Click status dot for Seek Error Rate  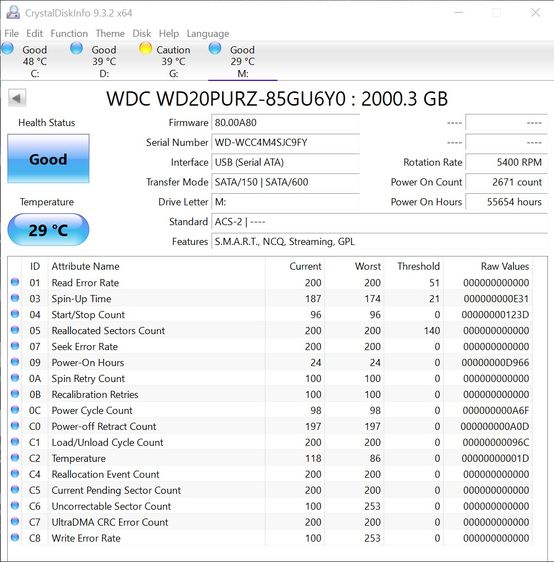(15, 346)
